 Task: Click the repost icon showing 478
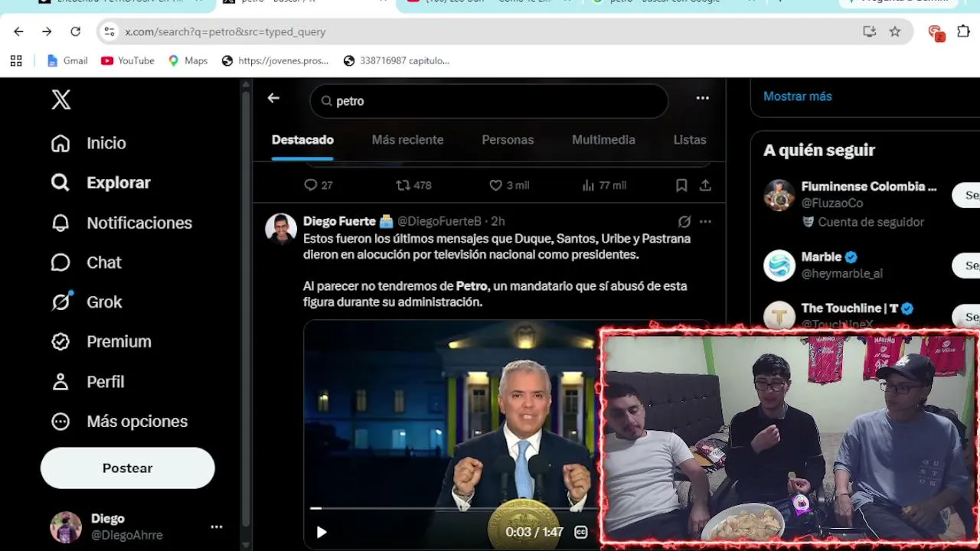(403, 185)
